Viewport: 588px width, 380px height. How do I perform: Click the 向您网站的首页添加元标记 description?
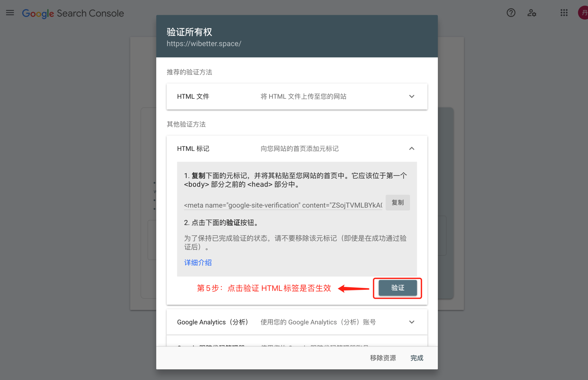[x=300, y=148]
